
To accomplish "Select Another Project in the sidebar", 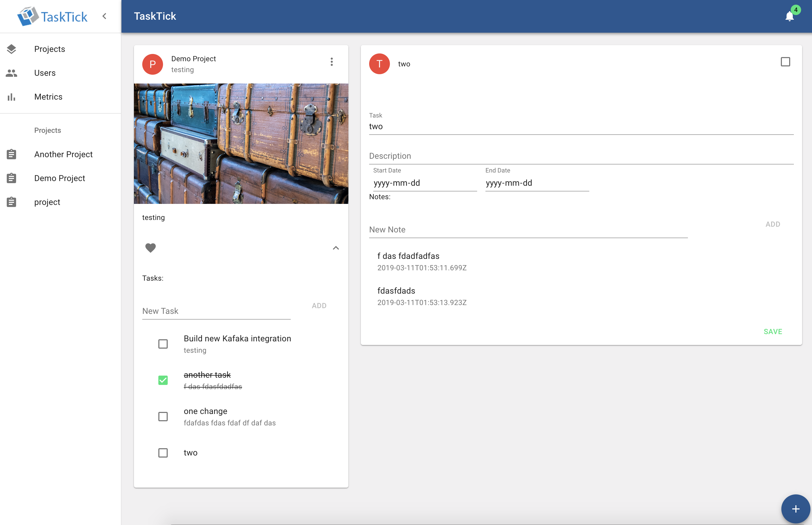I will click(x=63, y=154).
